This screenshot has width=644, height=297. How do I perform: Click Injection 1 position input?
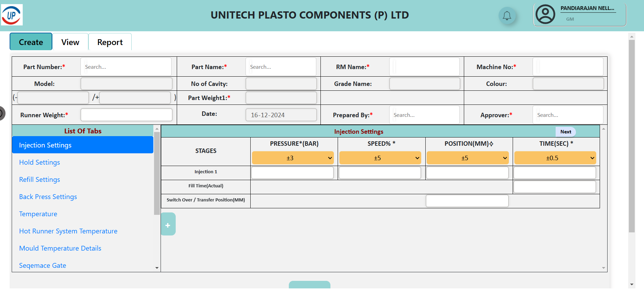467,173
